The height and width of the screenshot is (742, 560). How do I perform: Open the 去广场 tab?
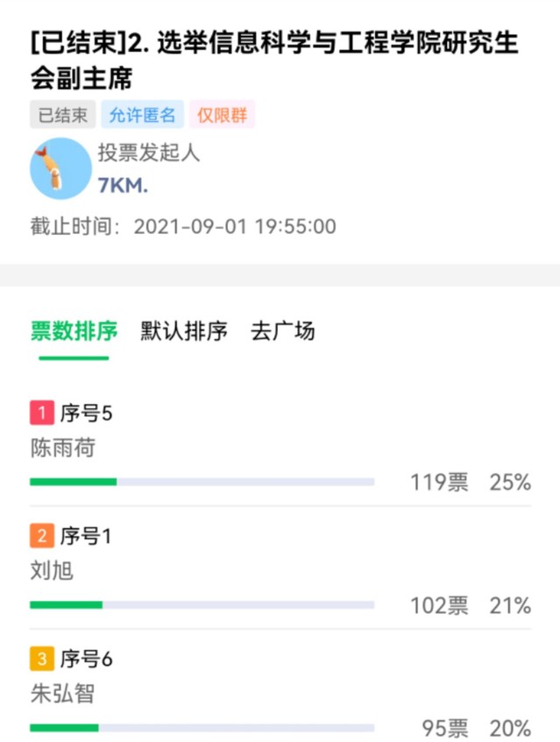pos(282,331)
